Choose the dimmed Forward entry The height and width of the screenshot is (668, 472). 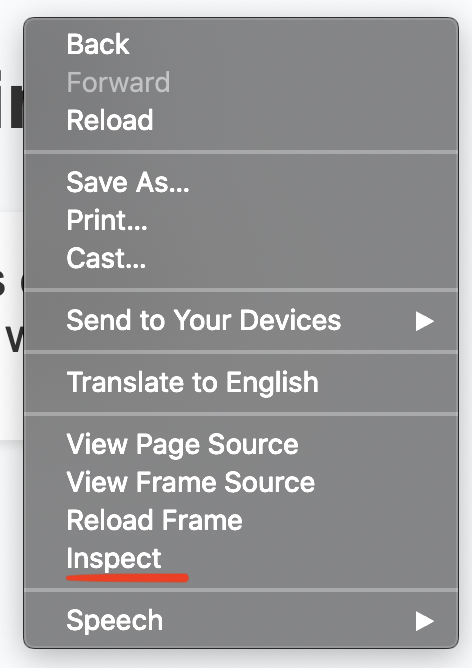241,82
